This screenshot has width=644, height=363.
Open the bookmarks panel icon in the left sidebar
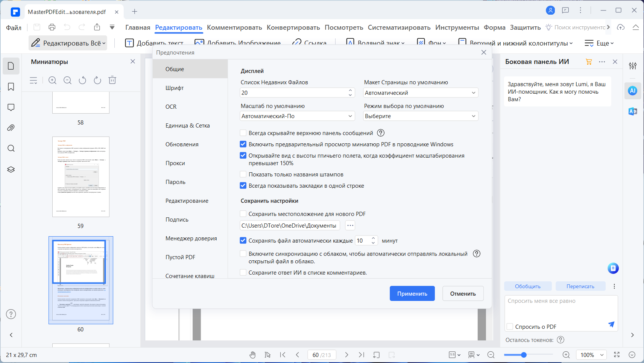click(11, 87)
